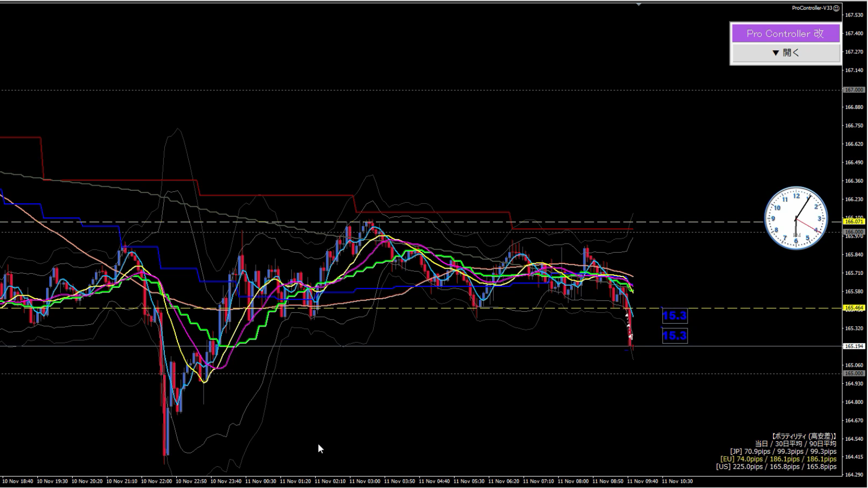This screenshot has height=488, width=868.
Task: Click the 11 Nov 03:00 time axis label
Action: click(365, 481)
